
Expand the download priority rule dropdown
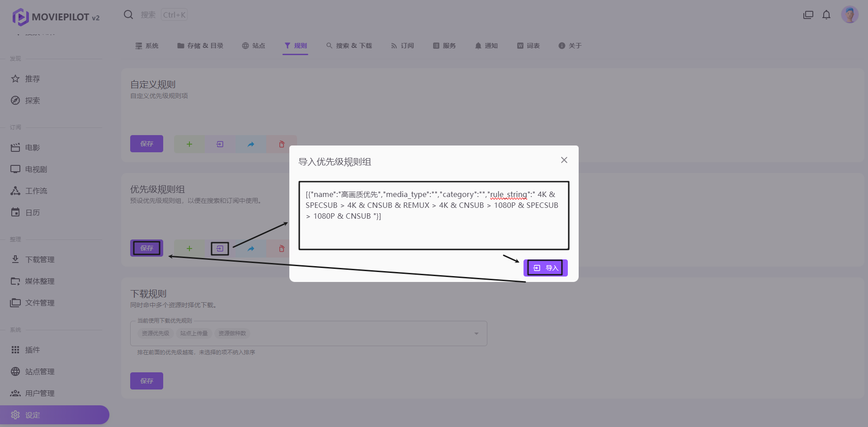[476, 333]
